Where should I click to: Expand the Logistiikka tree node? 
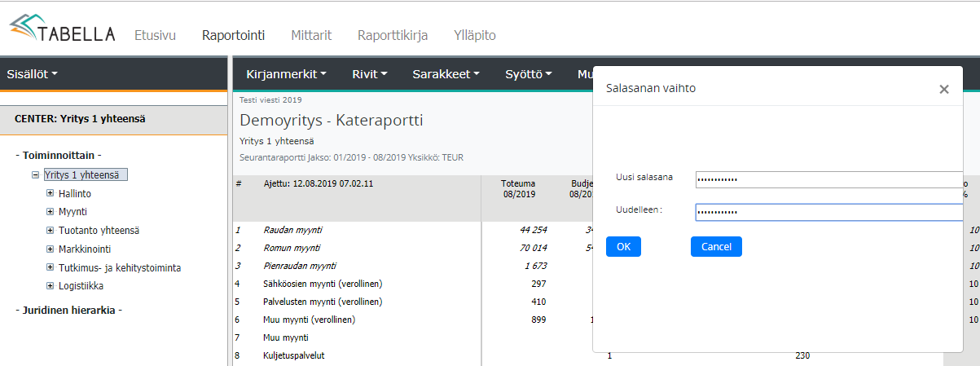click(50, 286)
